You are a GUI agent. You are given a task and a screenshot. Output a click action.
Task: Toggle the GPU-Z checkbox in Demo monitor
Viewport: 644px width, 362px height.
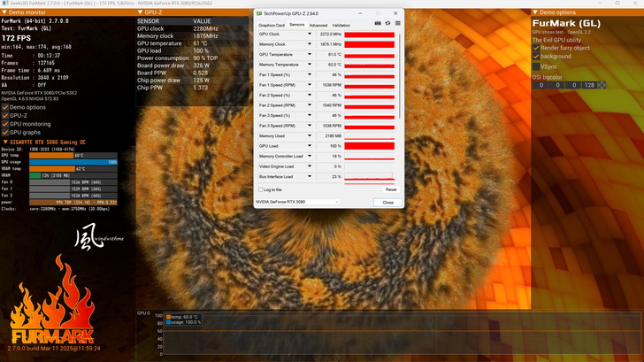click(x=5, y=115)
